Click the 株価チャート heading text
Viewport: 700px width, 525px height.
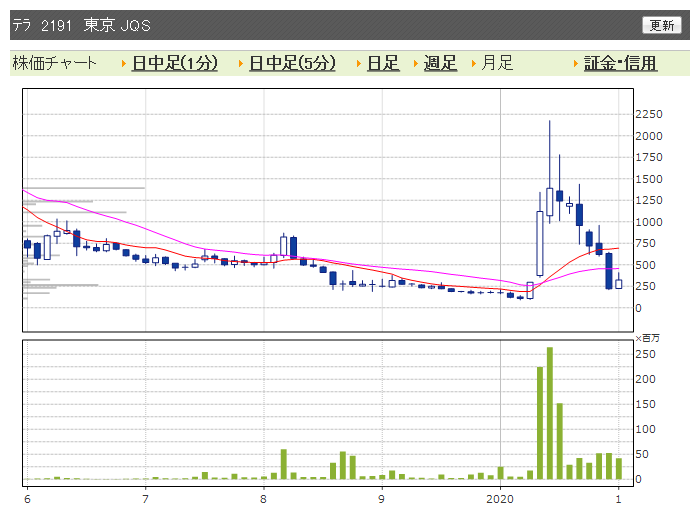coord(54,63)
